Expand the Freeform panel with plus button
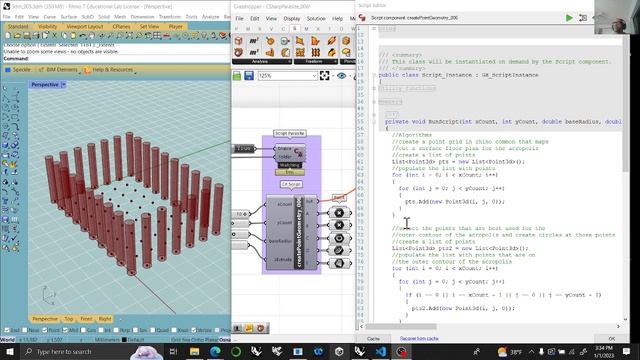Image resolution: width=640 pixels, height=360 pixels. click(x=336, y=61)
